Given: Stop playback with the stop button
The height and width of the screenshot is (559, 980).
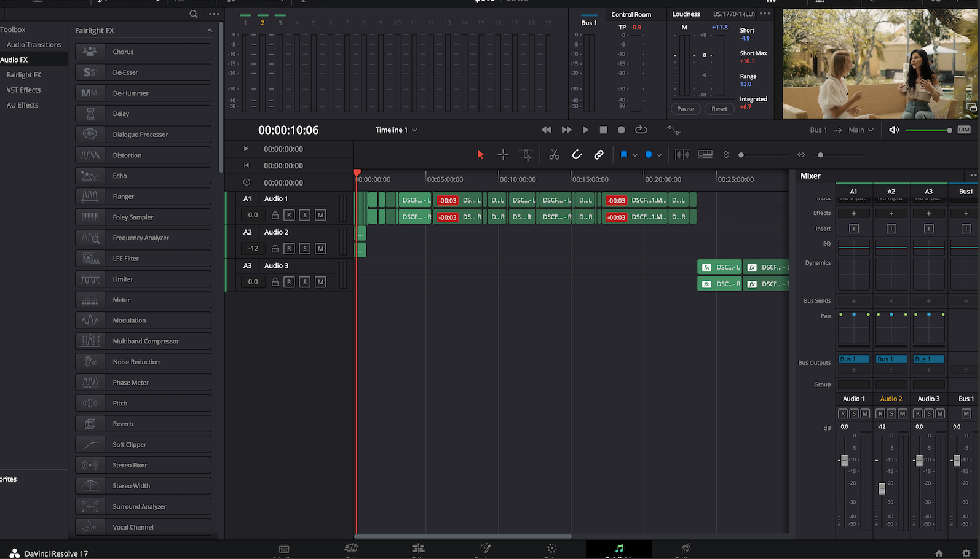Looking at the screenshot, I should [x=604, y=130].
